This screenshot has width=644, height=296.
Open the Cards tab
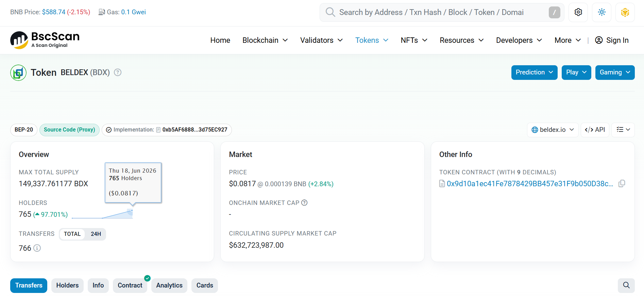click(x=205, y=285)
